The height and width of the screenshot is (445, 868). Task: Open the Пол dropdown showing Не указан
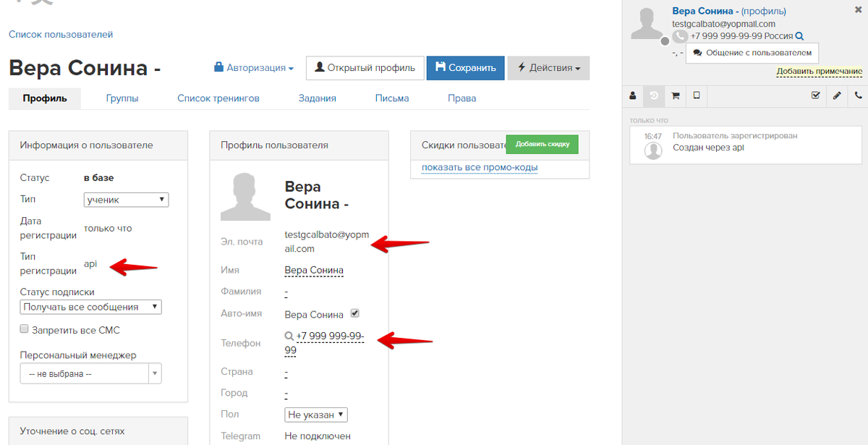click(316, 415)
